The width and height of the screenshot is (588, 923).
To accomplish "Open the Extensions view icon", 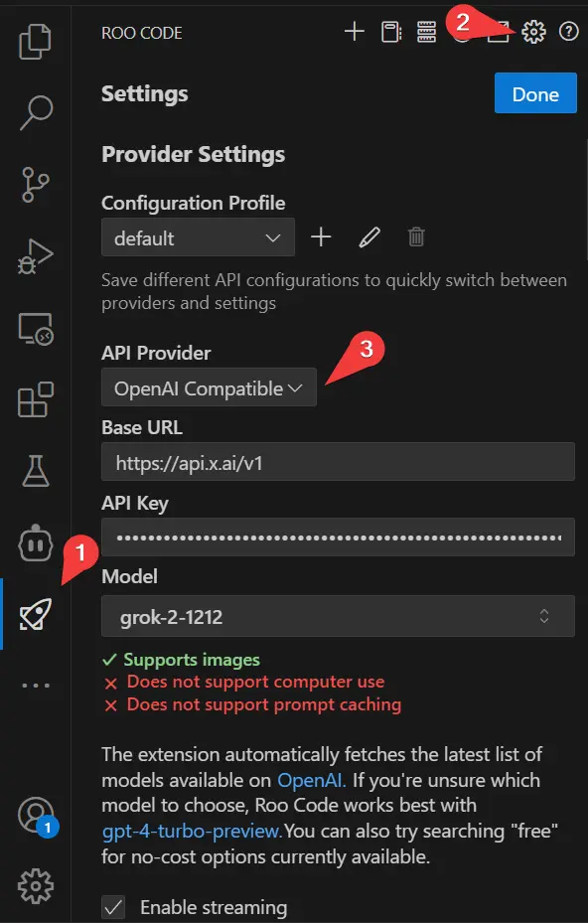I will (x=36, y=399).
